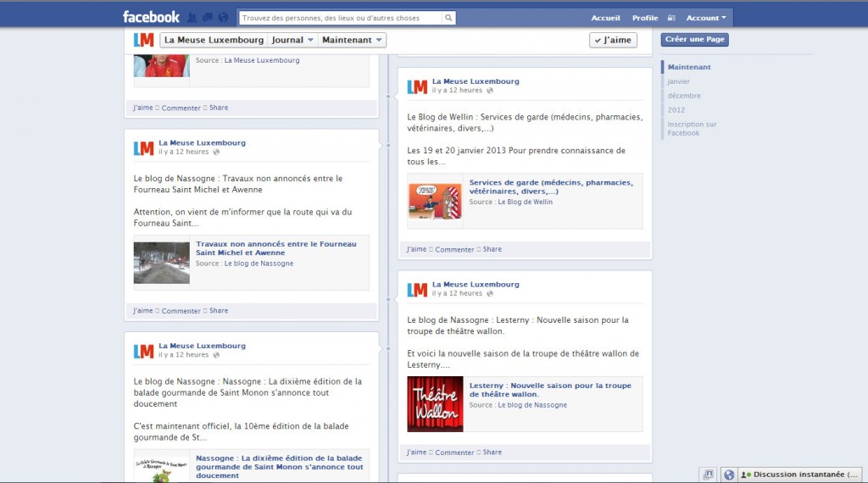Like the red-shirt post at top left
Viewport: 868px width, 483px height.
click(142, 108)
